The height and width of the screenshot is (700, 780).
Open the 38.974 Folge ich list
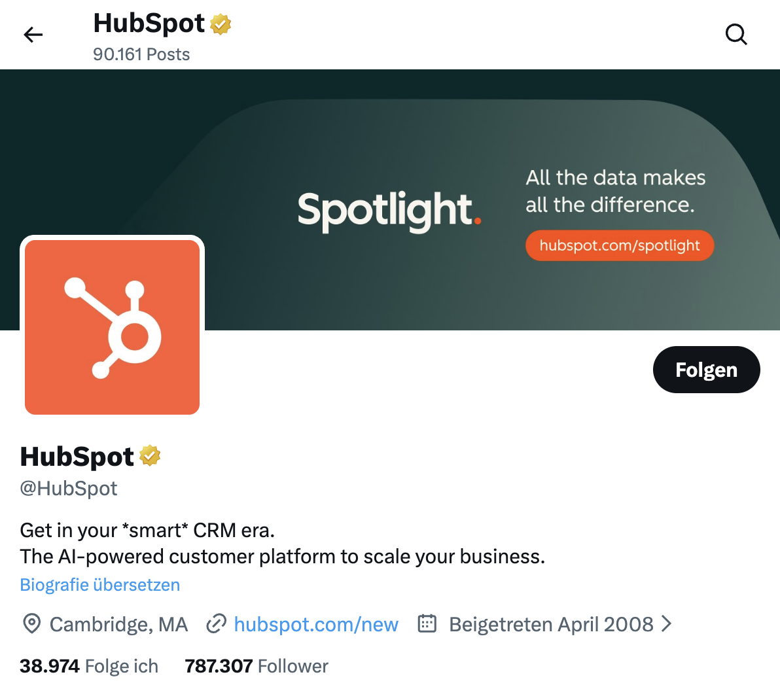click(x=89, y=666)
